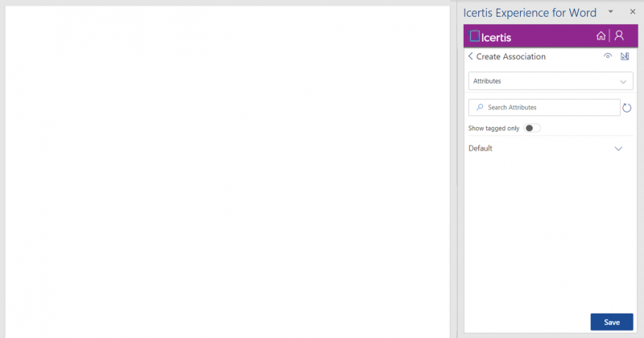This screenshot has width=644, height=338.
Task: Click the back arrow beside Create Association
Action: click(x=470, y=56)
